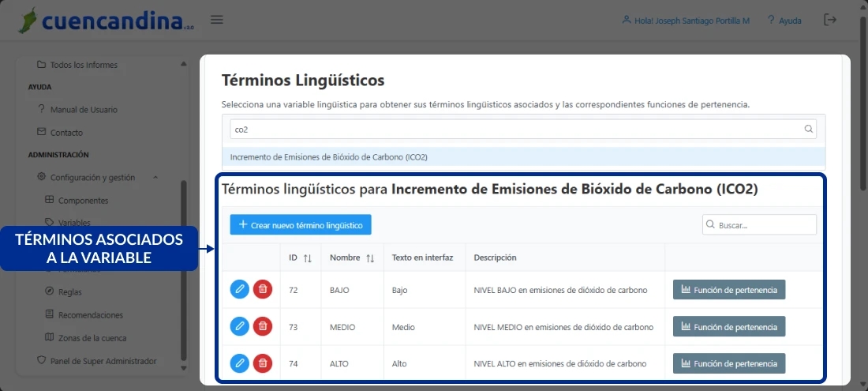
Task: Collapse Configuración y gestión section
Action: [x=155, y=178]
